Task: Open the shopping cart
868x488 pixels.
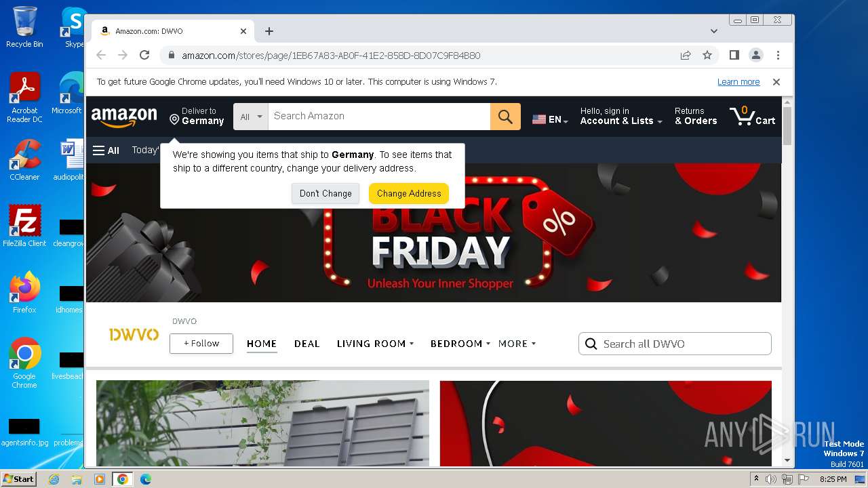Action: (x=753, y=117)
